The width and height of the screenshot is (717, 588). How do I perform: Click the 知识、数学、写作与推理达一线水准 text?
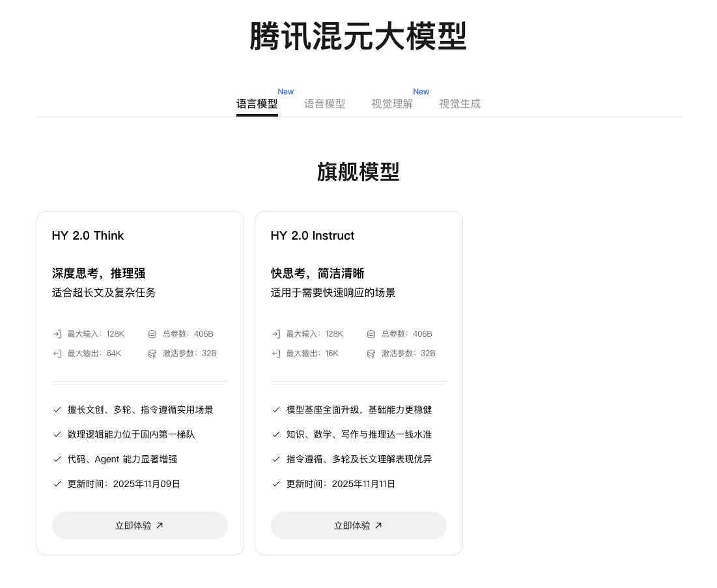[359, 434]
